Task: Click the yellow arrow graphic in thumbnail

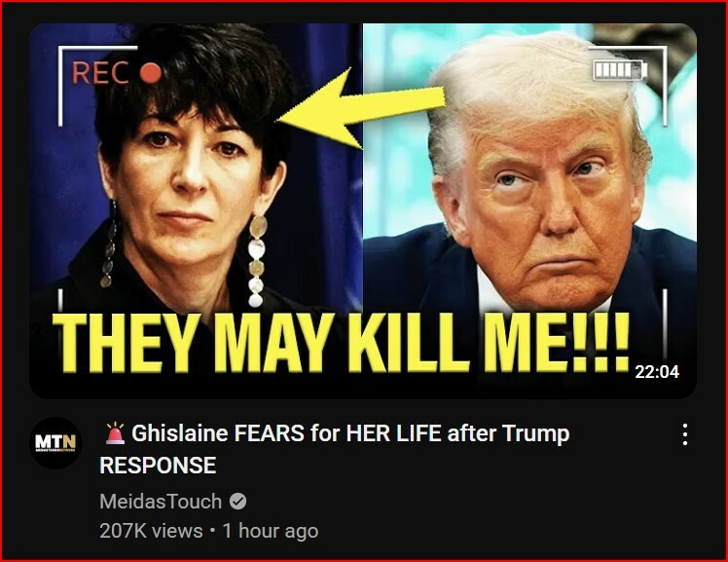Action: click(361, 108)
